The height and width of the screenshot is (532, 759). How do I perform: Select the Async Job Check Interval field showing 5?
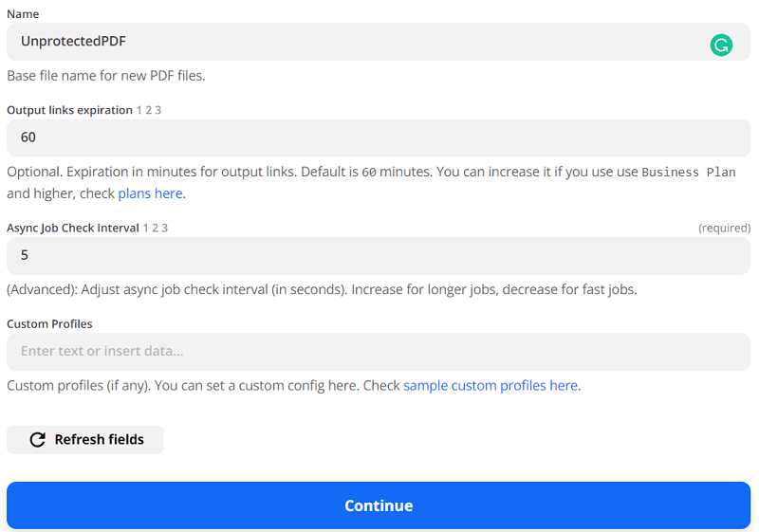[378, 255]
